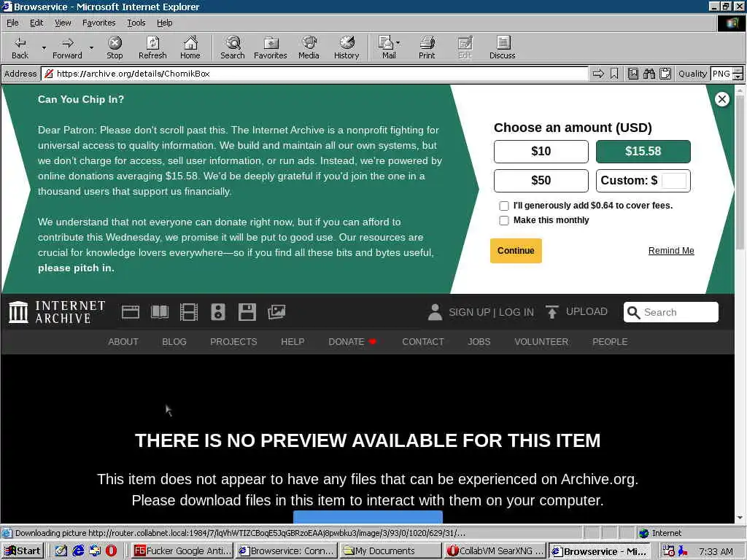747x560 pixels.
Task: Click the Custom amount input field
Action: [674, 181]
